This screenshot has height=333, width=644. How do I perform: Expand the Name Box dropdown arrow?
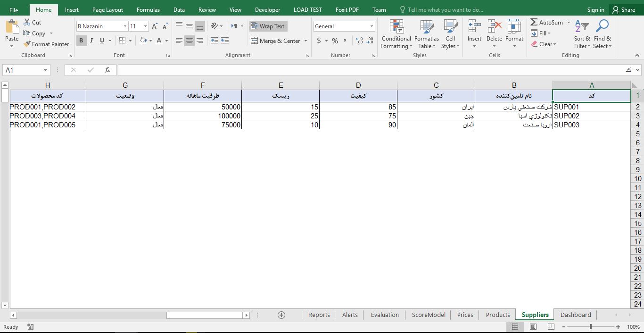[x=45, y=70]
